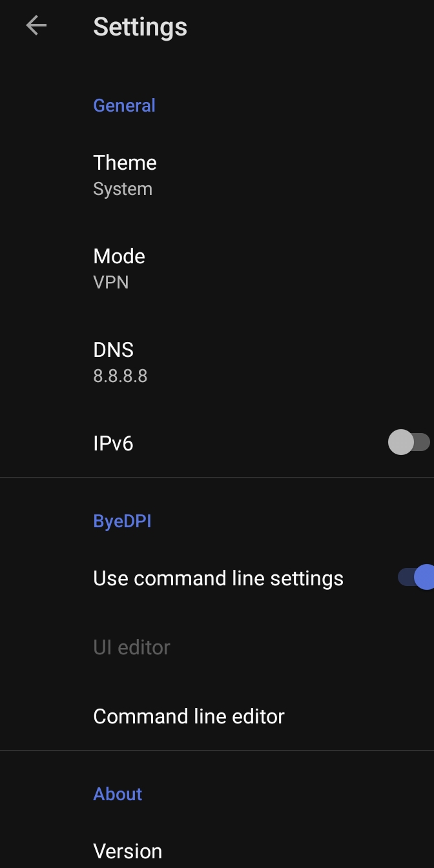
Task: Tap the VPN mode value
Action: coord(111,283)
